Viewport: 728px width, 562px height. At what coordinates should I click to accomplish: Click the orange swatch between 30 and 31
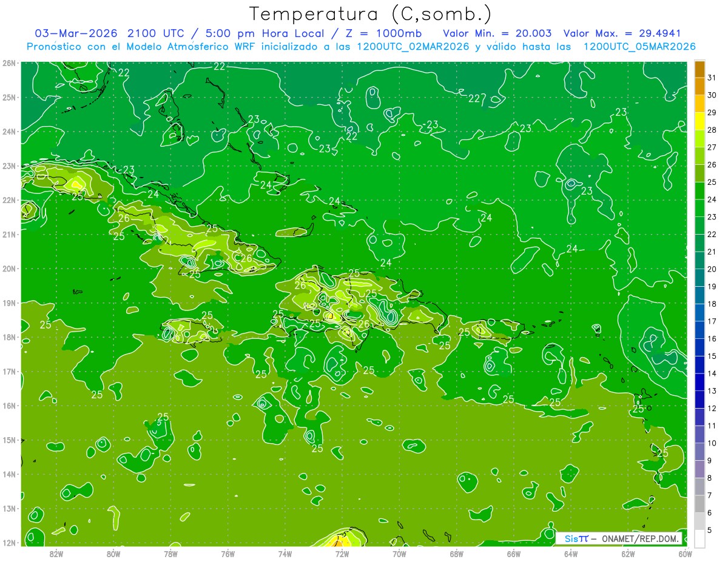coord(699,86)
